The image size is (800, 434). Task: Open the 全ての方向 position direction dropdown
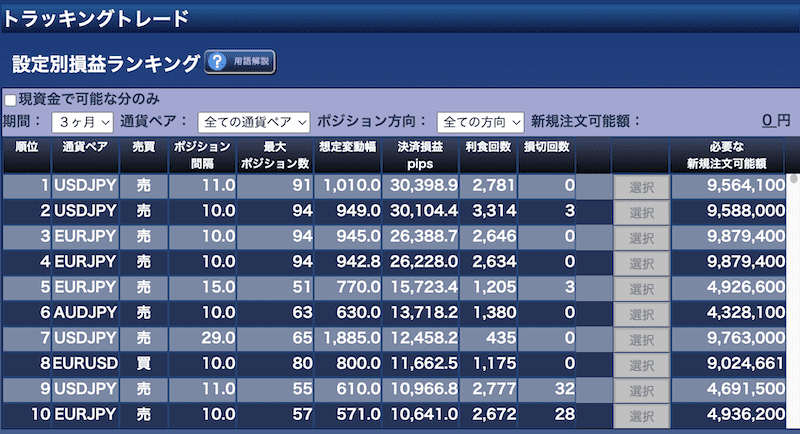(480, 122)
